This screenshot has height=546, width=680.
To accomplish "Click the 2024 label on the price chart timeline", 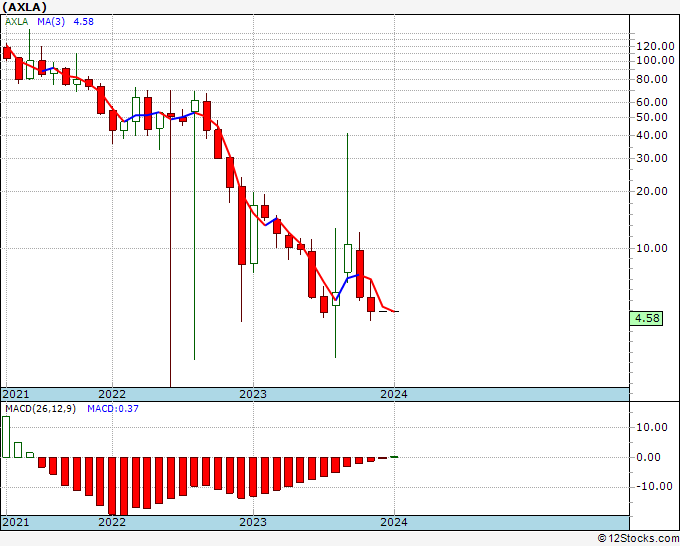I will (x=394, y=394).
